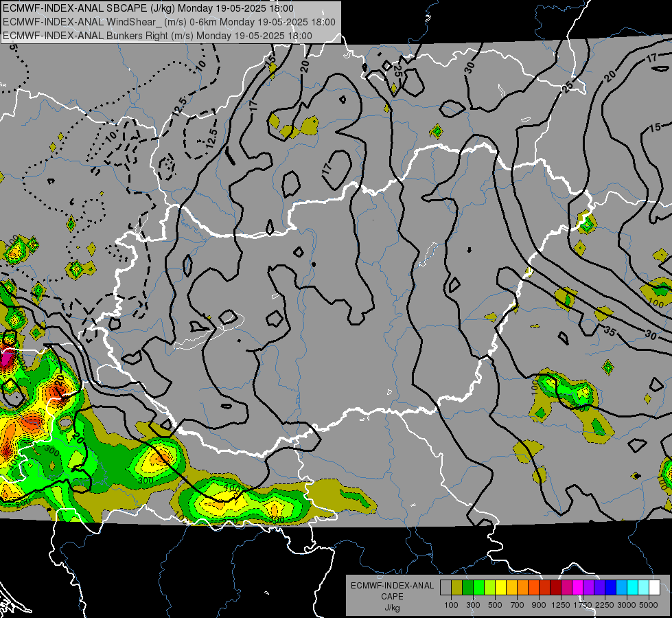Select the dark green legend swatch

(468, 587)
